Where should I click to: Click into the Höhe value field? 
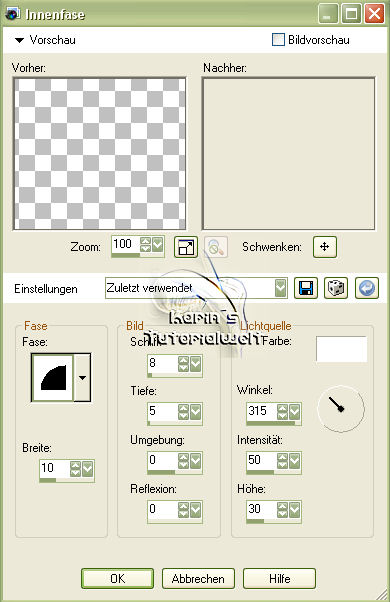tap(261, 509)
